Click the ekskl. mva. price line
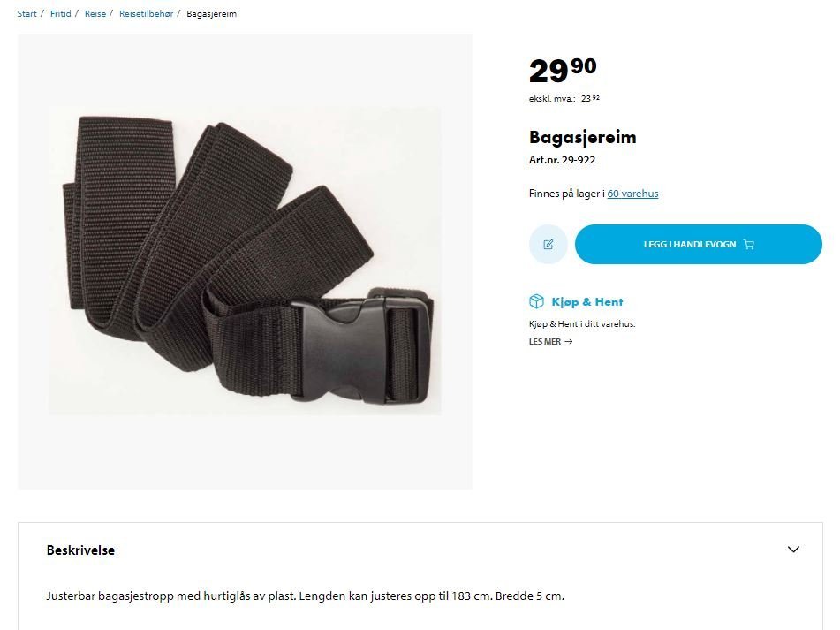840x630 pixels. [564, 99]
